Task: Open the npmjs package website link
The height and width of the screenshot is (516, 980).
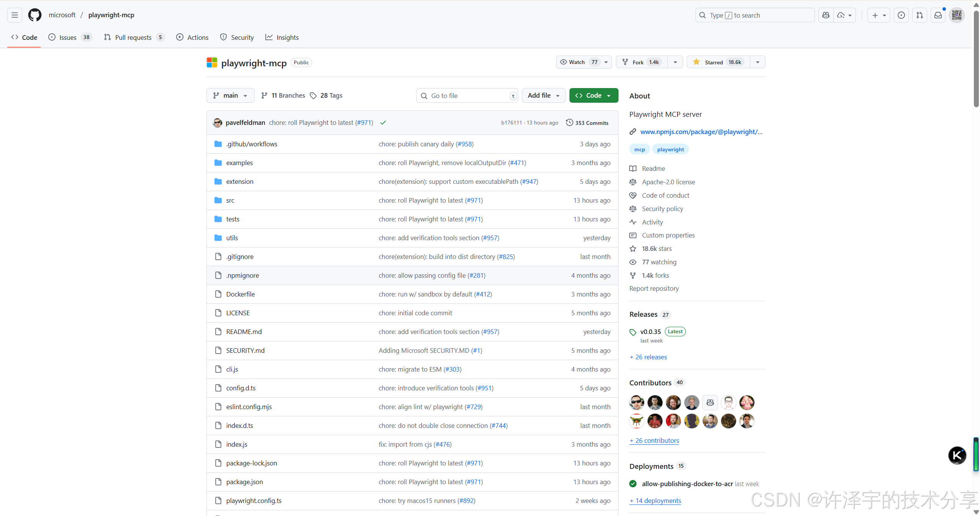Action: pyautogui.click(x=701, y=132)
